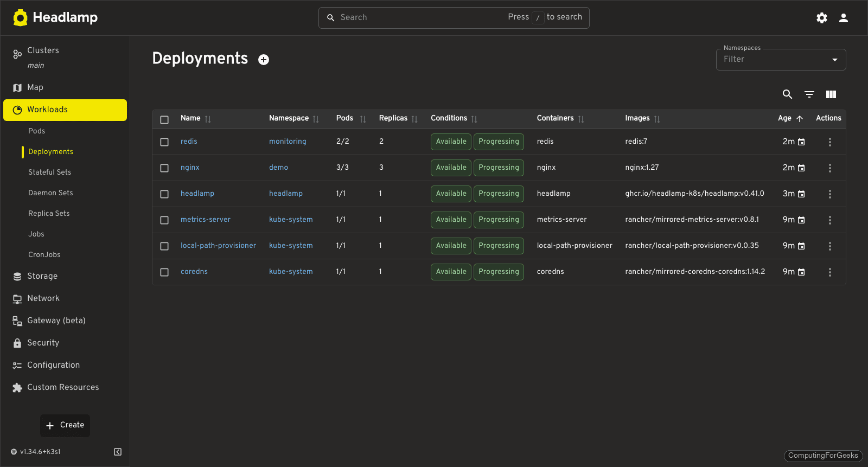Image resolution: width=868 pixels, height=467 pixels.
Task: Sort by Replicas column arrows
Action: coord(414,119)
